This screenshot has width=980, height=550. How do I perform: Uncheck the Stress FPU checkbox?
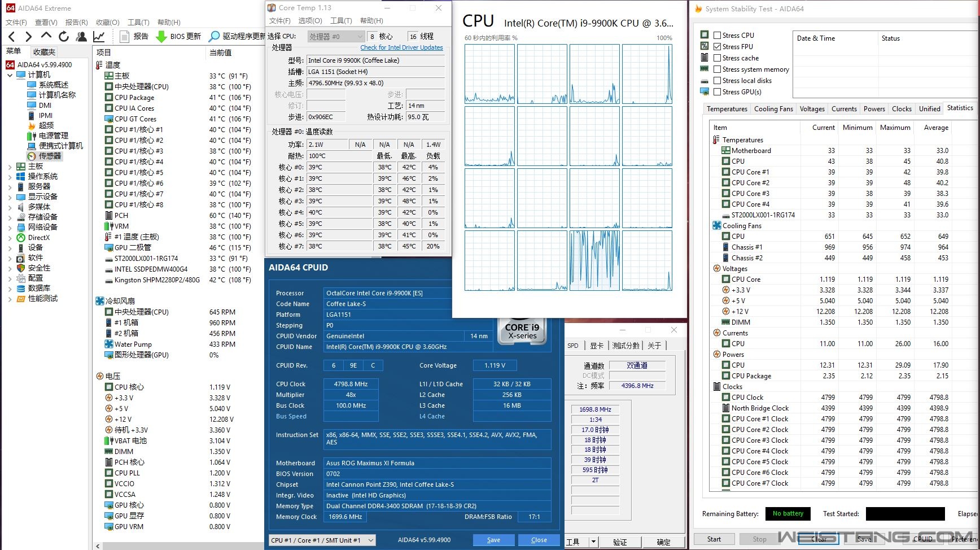point(717,46)
